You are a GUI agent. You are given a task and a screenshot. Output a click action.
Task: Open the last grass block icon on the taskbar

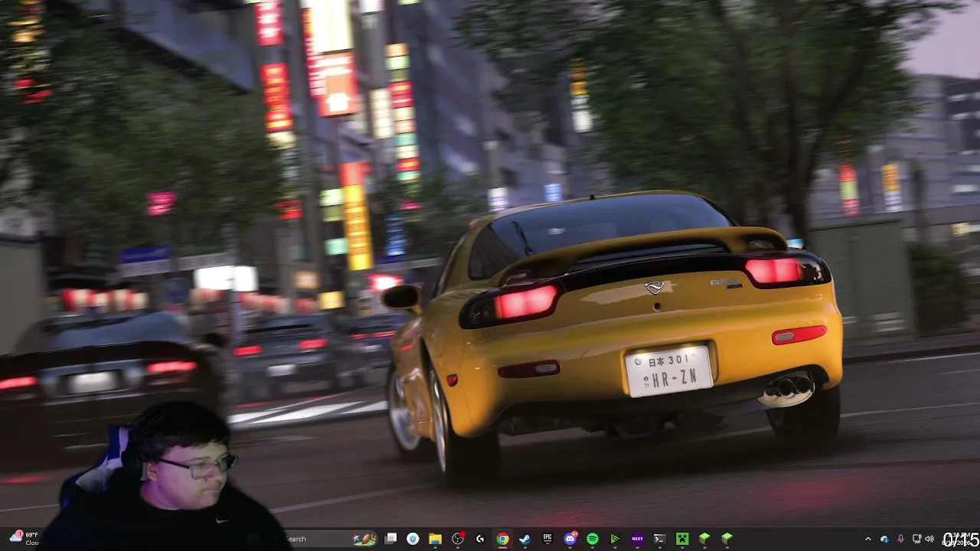(x=727, y=539)
